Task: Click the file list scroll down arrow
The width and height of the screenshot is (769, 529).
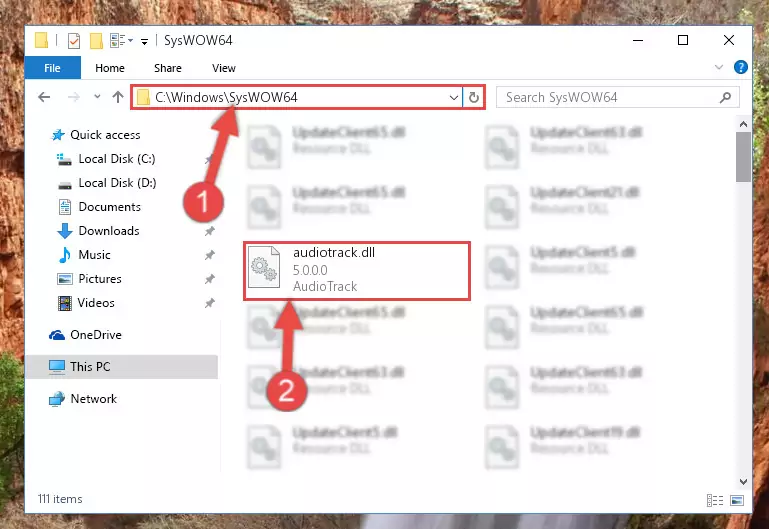Action: [x=743, y=482]
